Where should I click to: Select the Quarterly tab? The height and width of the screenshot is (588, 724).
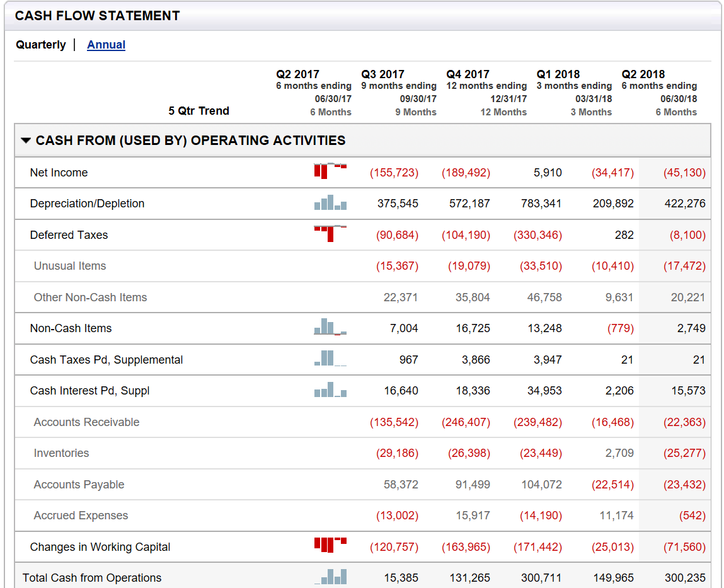[x=40, y=45]
